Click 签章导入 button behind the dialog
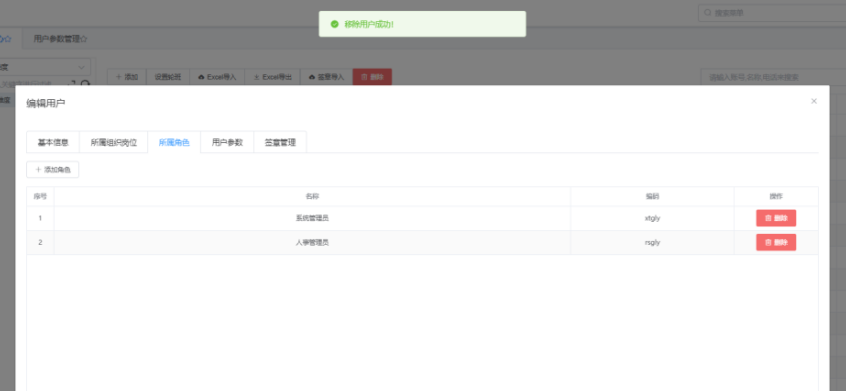Viewport: 846px width, 391px height. (326, 77)
